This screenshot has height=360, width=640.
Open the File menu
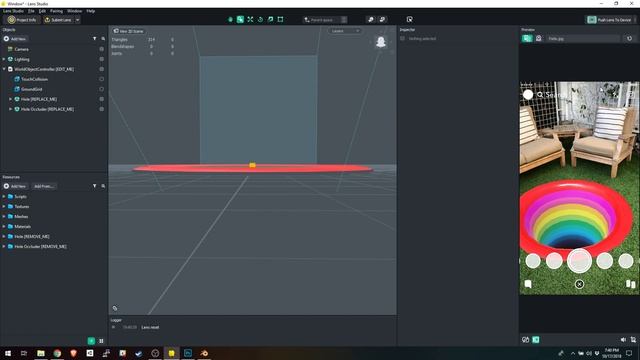click(31, 11)
